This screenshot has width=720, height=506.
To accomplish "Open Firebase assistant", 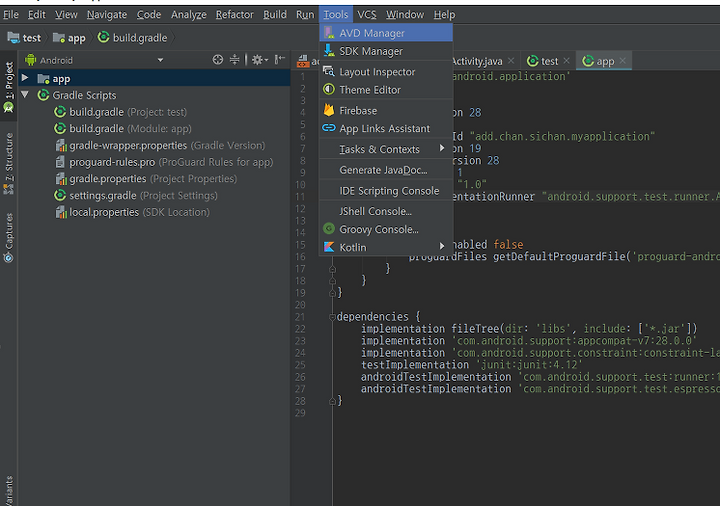I will [x=386, y=111].
